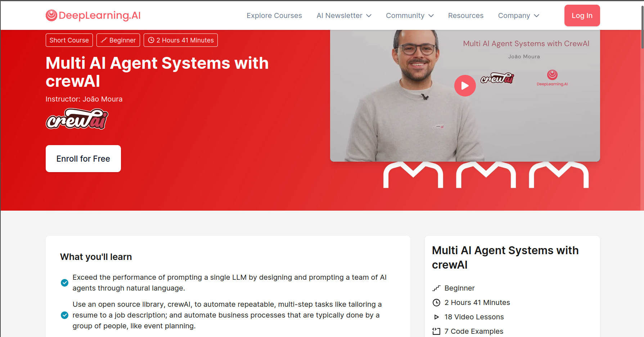This screenshot has height=337, width=644.
Task: Expand the AI Newsletter dropdown chevron
Action: (369, 16)
